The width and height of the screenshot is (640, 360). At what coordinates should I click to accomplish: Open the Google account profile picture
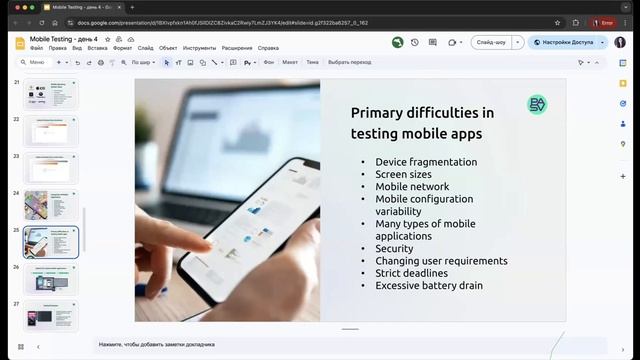pos(620,42)
